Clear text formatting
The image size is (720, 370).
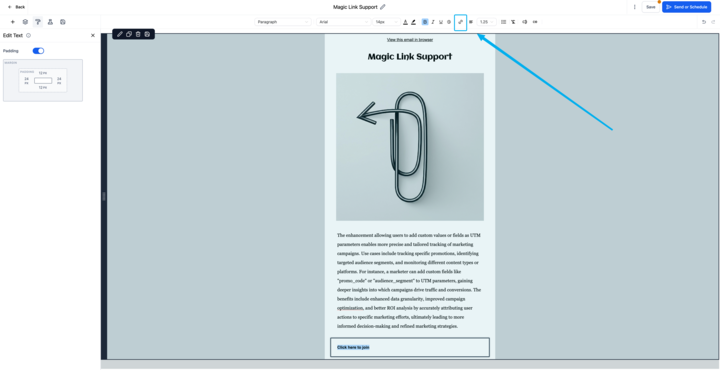tap(513, 22)
